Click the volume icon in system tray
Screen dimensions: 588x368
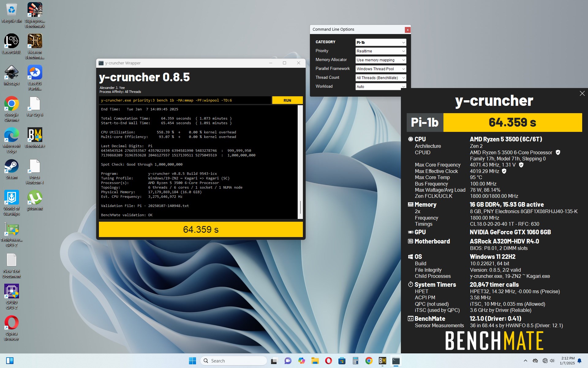pos(552,361)
